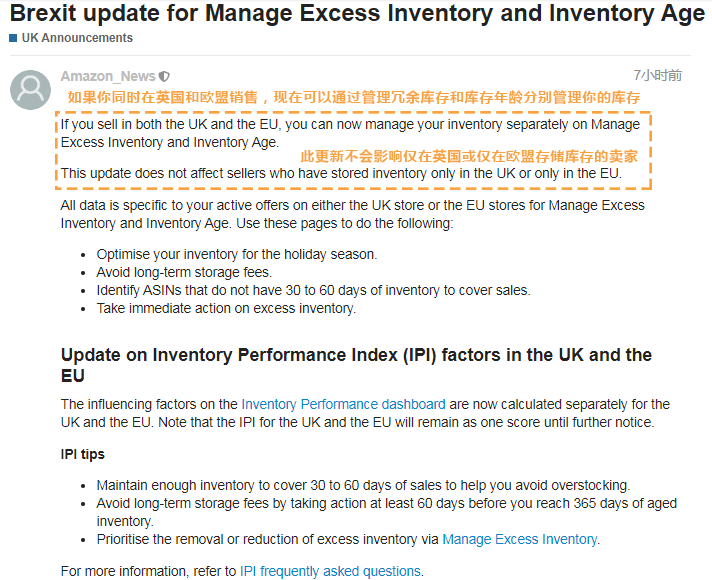Open the UK Announcements category
This screenshot has width=712, height=580.
coord(77,38)
